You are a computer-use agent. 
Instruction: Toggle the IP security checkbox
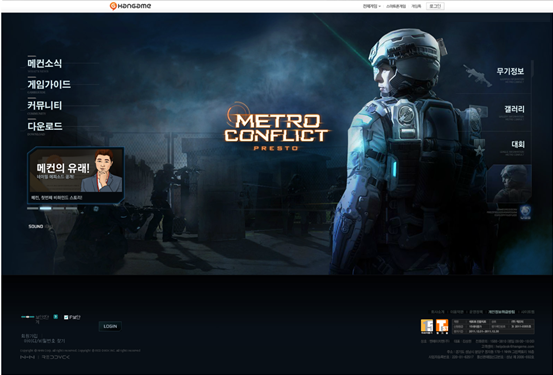click(x=66, y=317)
